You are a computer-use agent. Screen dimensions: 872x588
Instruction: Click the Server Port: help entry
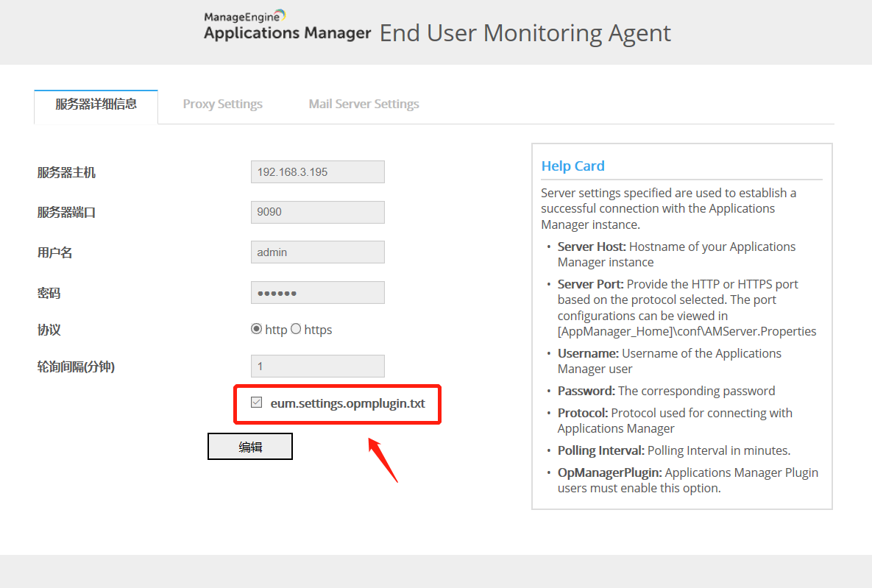(687, 308)
